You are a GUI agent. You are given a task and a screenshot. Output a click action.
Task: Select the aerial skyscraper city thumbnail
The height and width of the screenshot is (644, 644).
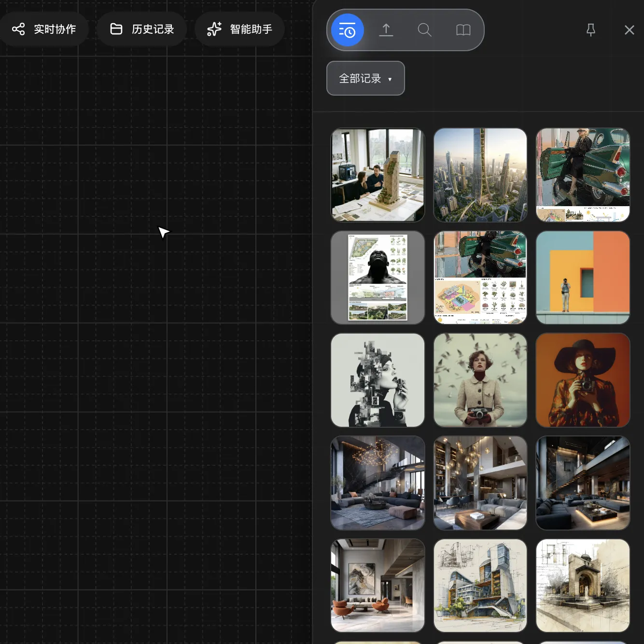coord(480,175)
